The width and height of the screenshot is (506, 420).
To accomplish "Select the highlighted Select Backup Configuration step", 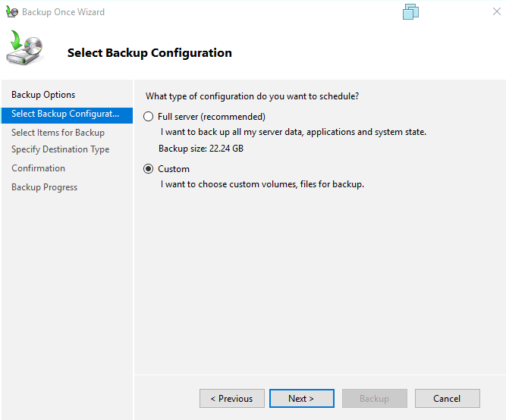I will [x=65, y=114].
